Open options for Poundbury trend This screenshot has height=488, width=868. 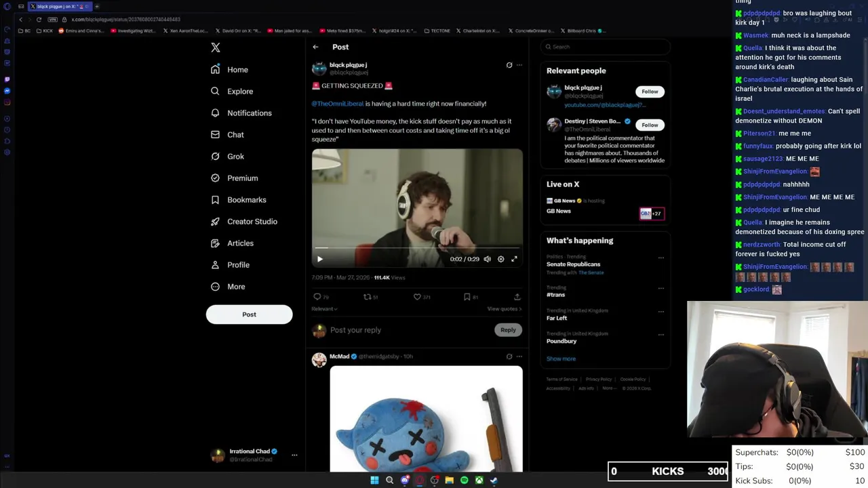(661, 334)
